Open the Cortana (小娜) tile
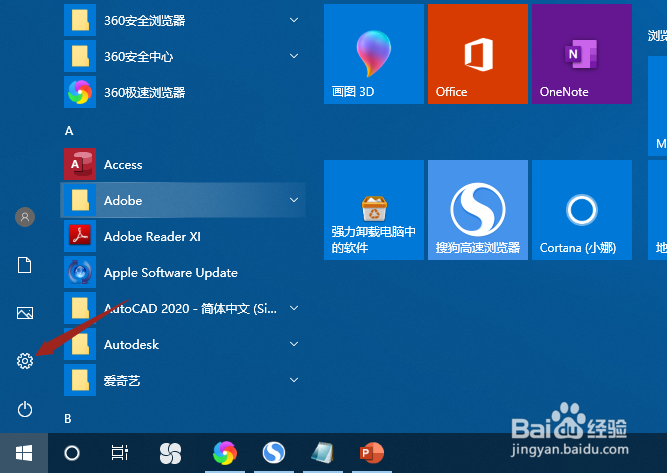This screenshot has height=473, width=667. pyautogui.click(x=582, y=210)
